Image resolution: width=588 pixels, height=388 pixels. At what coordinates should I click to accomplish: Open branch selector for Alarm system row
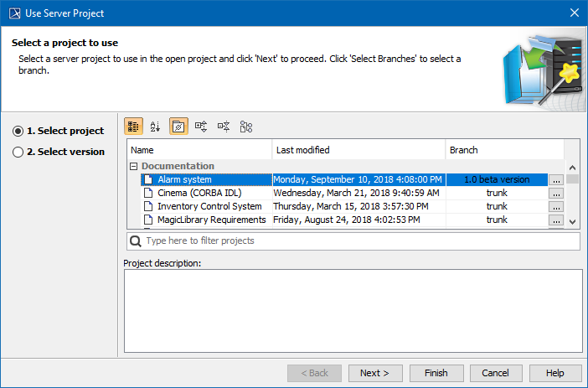pos(556,179)
